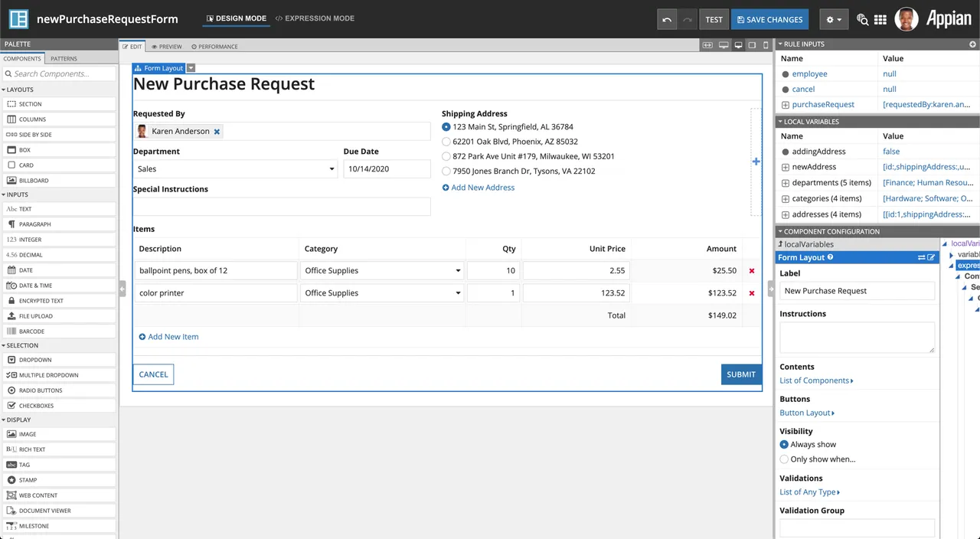The width and height of the screenshot is (980, 539).
Task: Click Add New Item link
Action: (168, 337)
